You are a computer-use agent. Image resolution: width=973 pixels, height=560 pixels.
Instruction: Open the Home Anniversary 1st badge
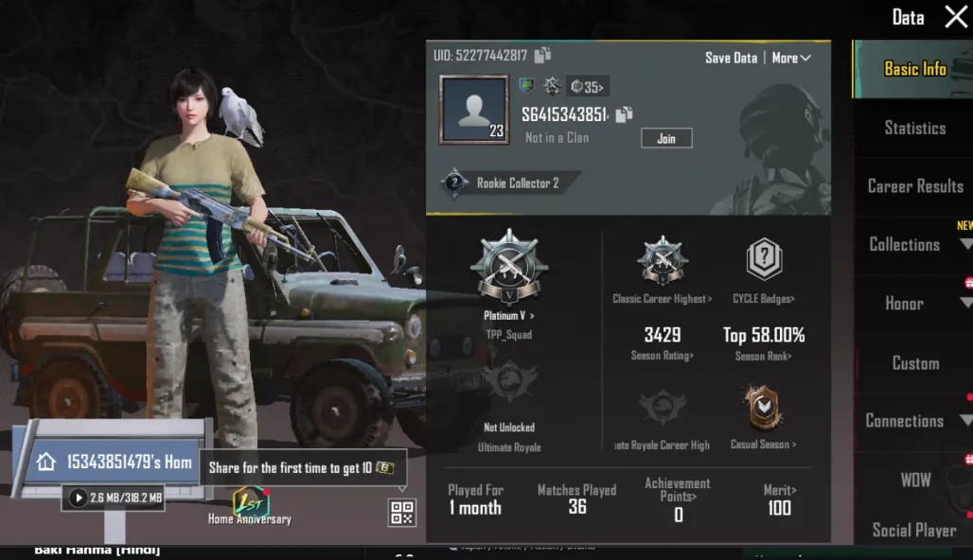point(250,501)
